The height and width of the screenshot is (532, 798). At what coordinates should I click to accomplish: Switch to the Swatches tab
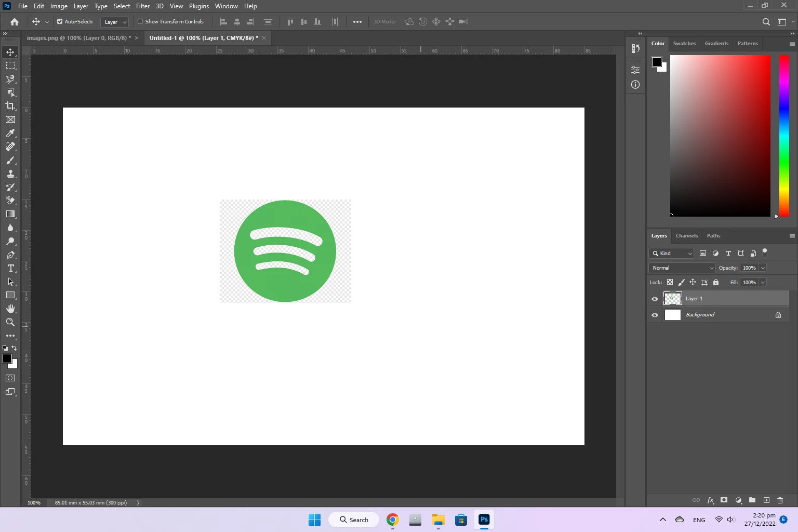coord(684,44)
